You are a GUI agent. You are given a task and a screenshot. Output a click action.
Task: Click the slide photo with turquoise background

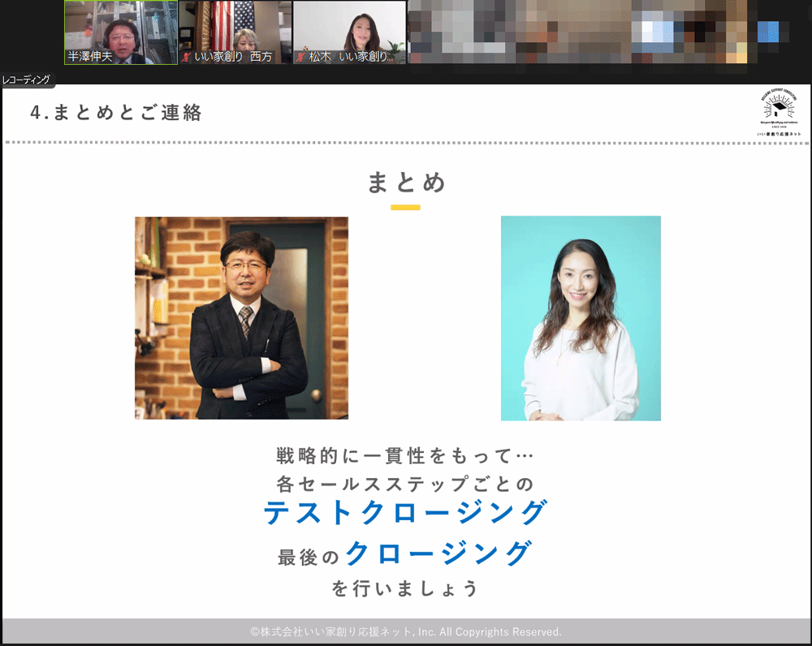click(x=581, y=317)
